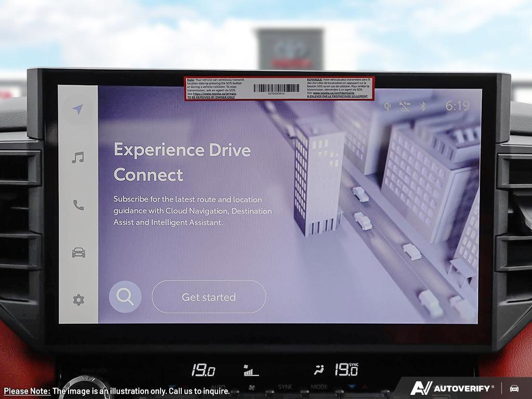The height and width of the screenshot is (399, 532).
Task: Tap the left 19.0 temperature readout
Action: [203, 370]
